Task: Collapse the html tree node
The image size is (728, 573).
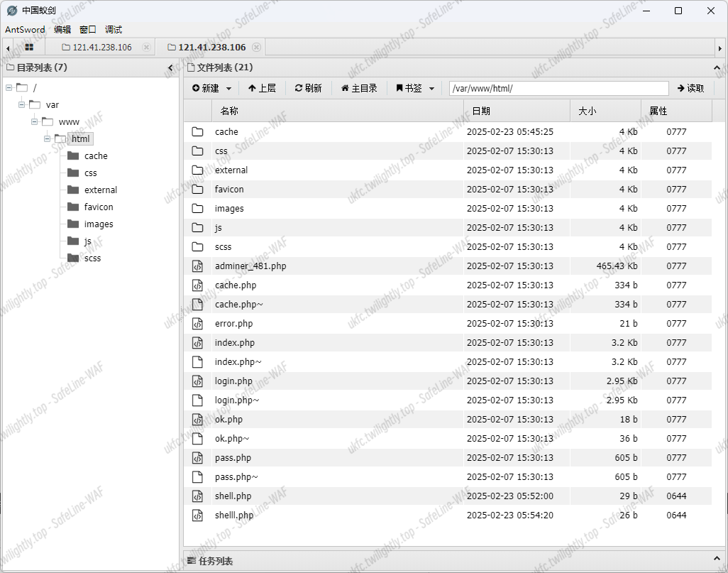Action: [47, 138]
